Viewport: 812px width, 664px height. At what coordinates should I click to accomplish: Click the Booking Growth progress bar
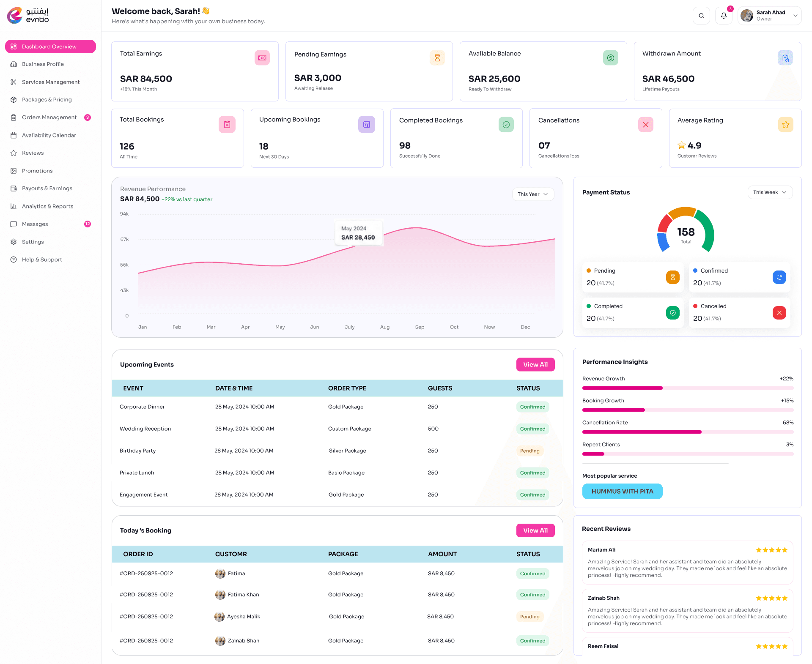point(688,410)
